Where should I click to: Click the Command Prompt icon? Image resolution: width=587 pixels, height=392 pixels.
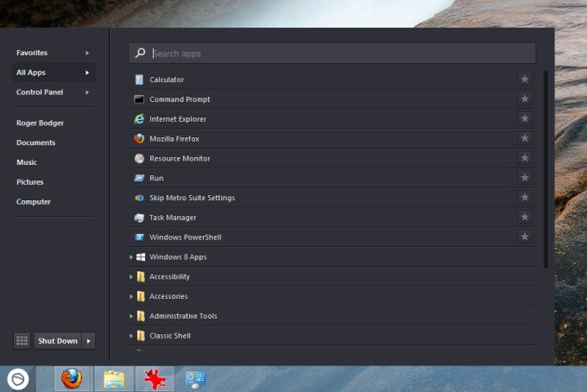click(139, 99)
